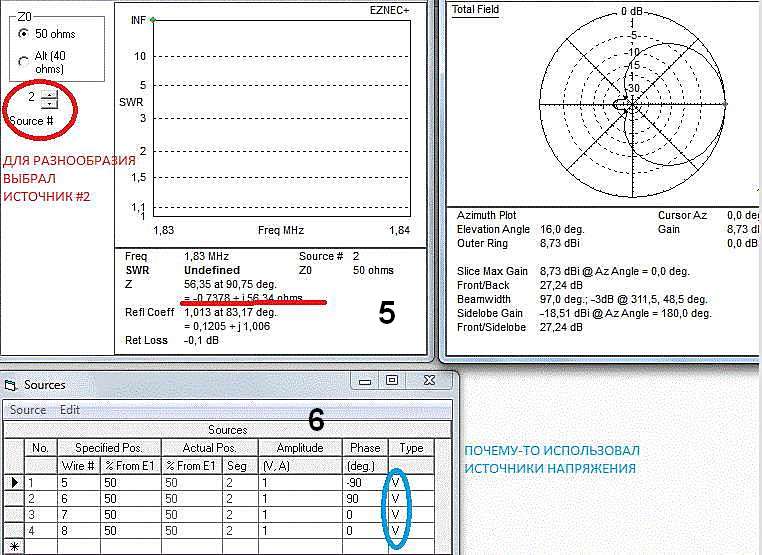Close the Sources window
The height and width of the screenshot is (555, 762).
(429, 380)
